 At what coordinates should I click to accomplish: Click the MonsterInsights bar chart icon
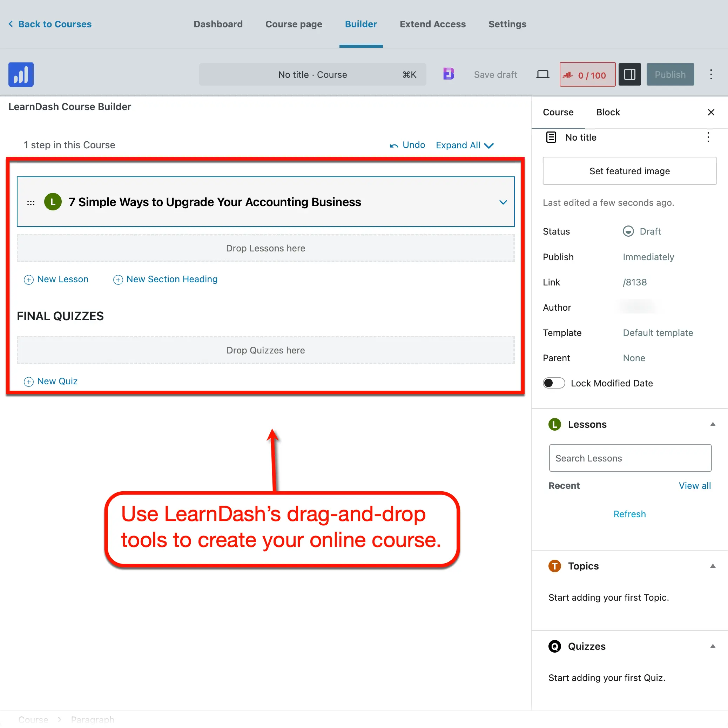tap(21, 75)
